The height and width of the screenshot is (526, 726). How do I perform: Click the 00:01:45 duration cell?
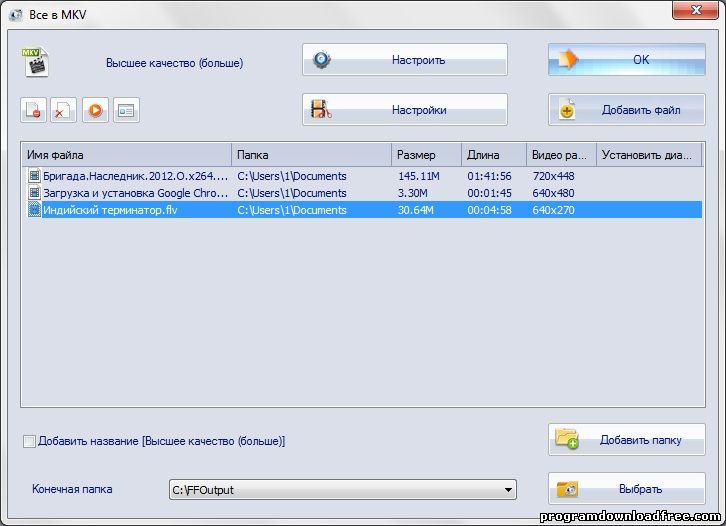pyautogui.click(x=489, y=193)
